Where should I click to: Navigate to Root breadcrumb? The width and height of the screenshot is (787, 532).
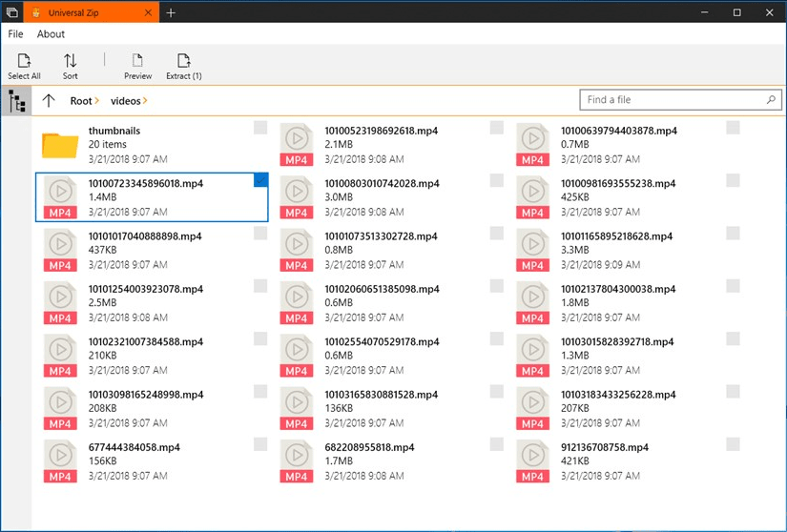[81, 101]
